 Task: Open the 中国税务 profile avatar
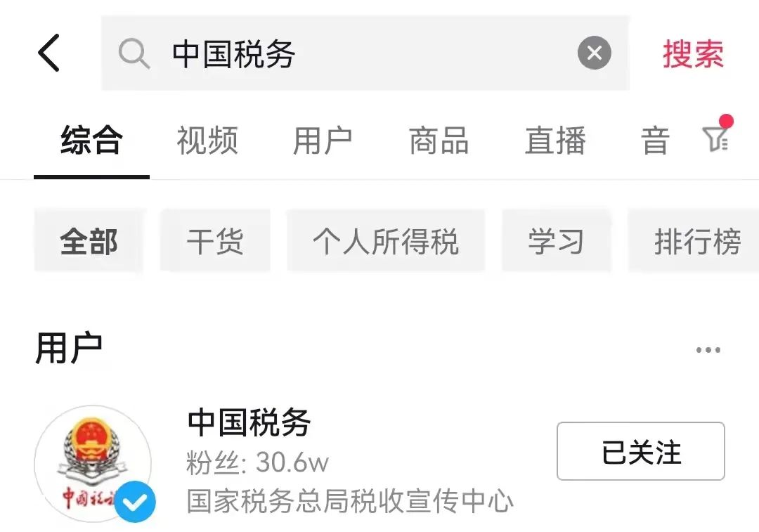coord(93,463)
